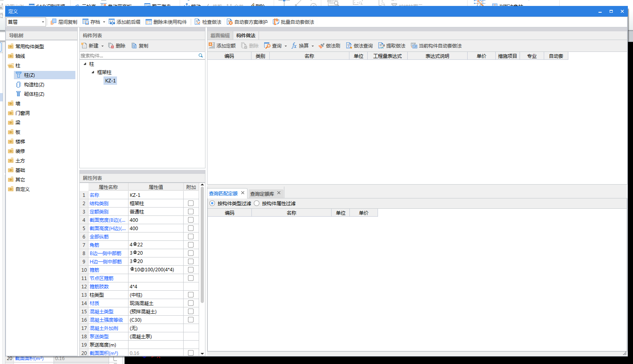633x364 pixels.
Task: Click the 复制 copy icon
Action: [134, 46]
